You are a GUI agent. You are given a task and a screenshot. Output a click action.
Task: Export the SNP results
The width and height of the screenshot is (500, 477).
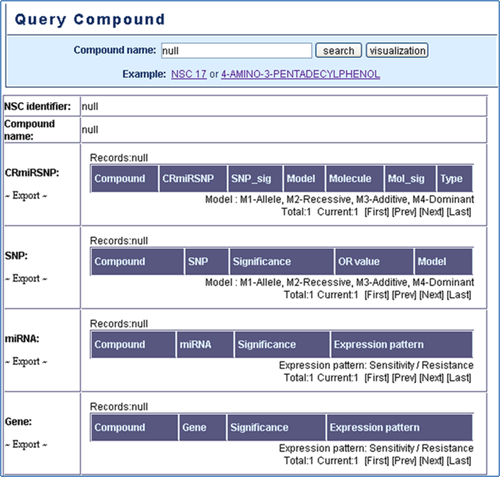[26, 278]
